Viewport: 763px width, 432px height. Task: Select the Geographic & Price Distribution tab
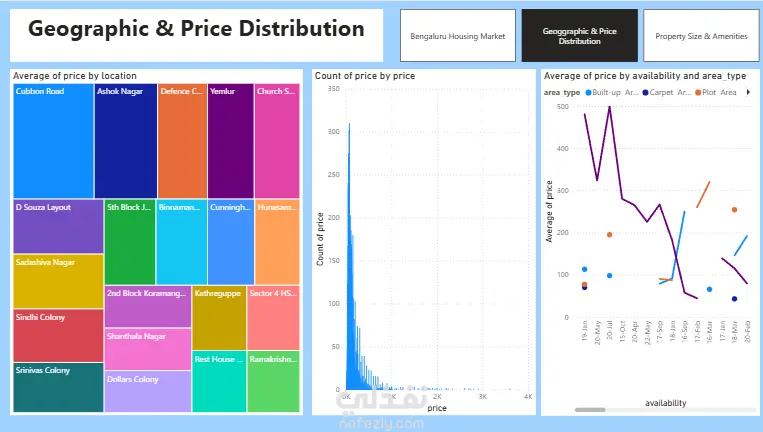[580, 36]
